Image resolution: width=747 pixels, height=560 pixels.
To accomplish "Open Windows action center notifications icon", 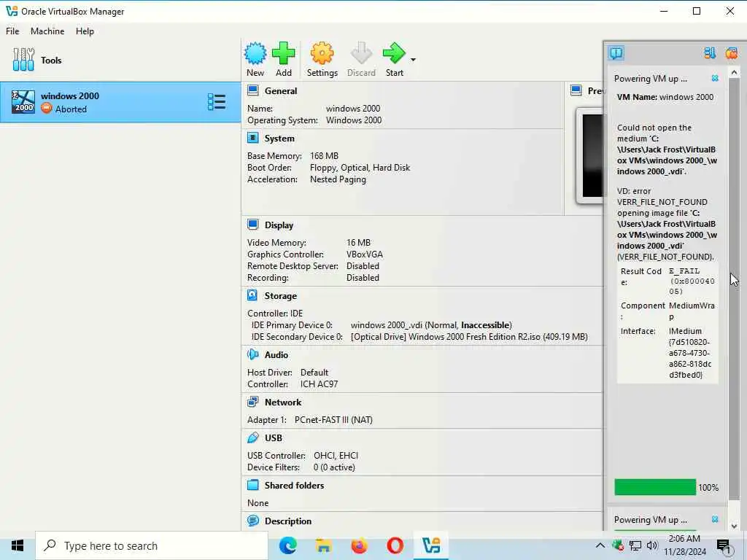I will click(724, 545).
